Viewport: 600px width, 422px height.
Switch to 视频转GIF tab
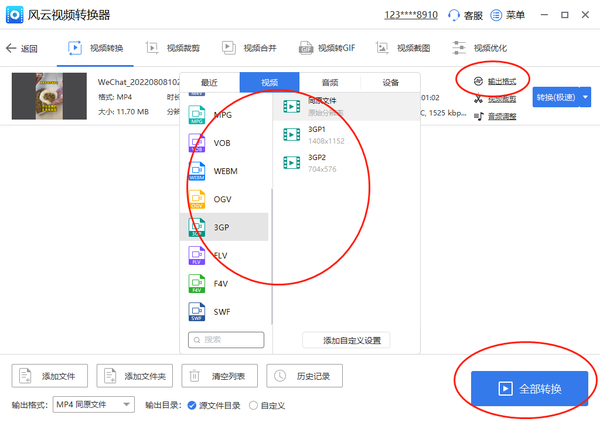(327, 48)
